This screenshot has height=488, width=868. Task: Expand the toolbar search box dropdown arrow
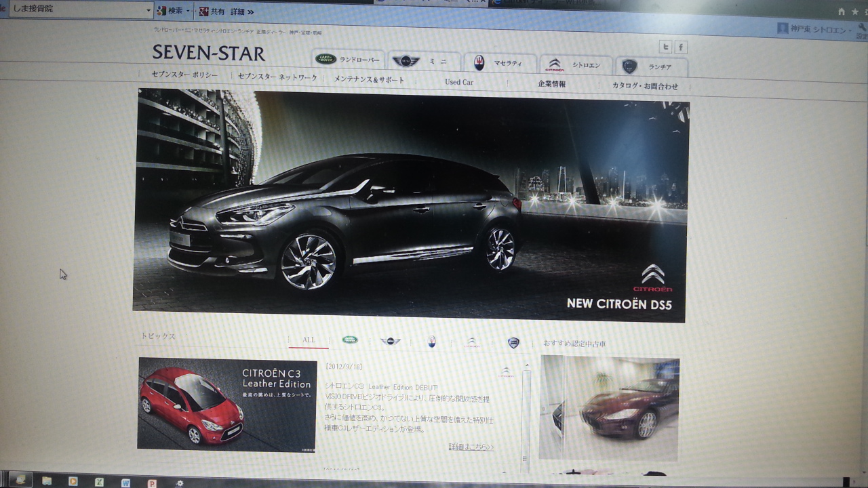pyautogui.click(x=149, y=10)
